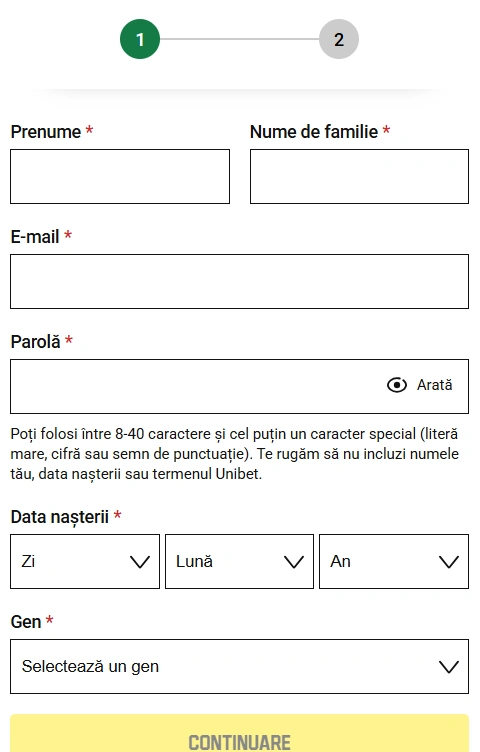Image resolution: width=480 pixels, height=752 pixels.
Task: Click the An dropdown chevron arrow
Action: tap(449, 562)
